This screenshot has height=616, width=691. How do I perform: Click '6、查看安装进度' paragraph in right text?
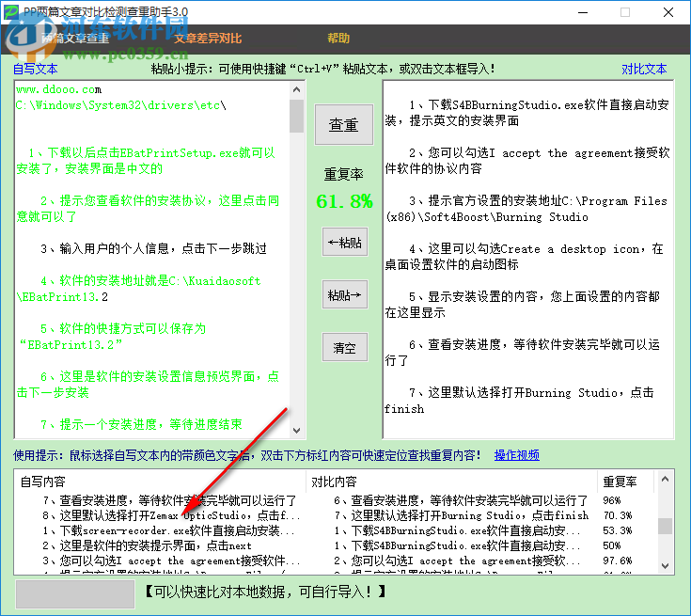pyautogui.click(x=522, y=353)
